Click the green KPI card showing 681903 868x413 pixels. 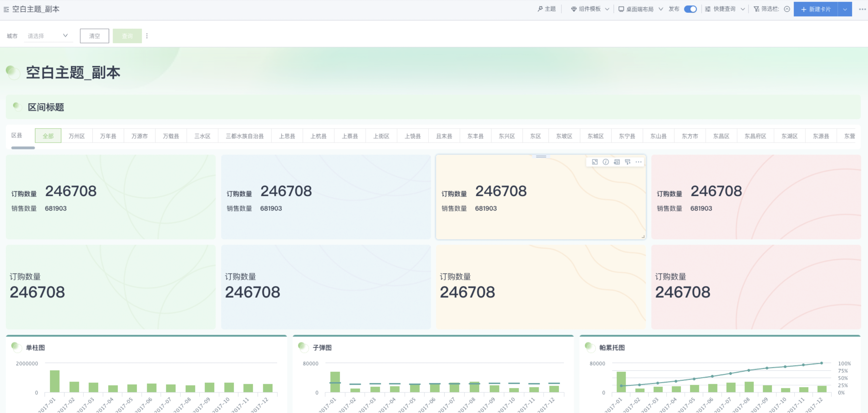point(111,197)
